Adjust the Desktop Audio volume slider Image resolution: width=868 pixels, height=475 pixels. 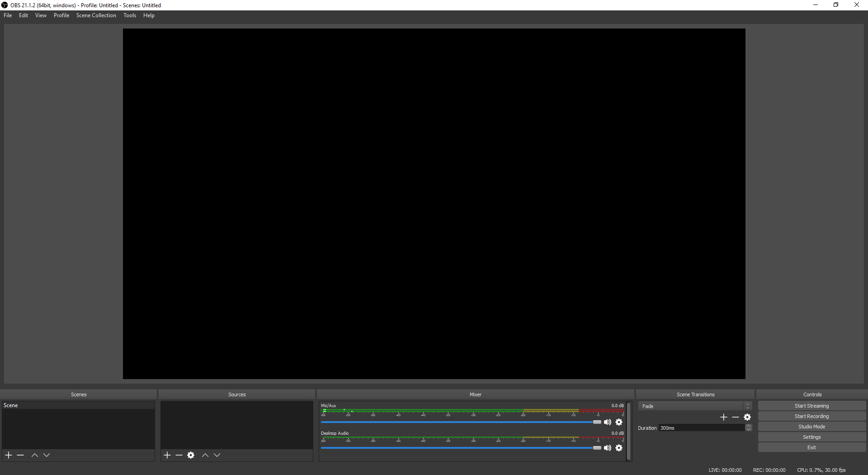(x=461, y=448)
